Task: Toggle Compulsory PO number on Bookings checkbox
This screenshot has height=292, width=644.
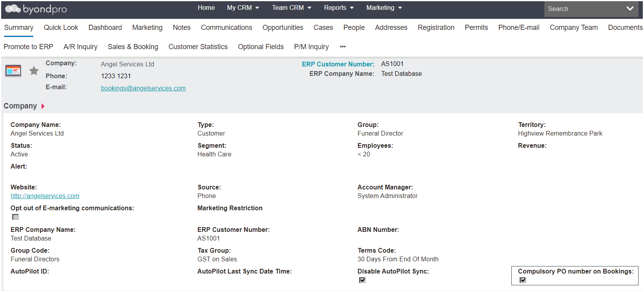Action: 523,280
